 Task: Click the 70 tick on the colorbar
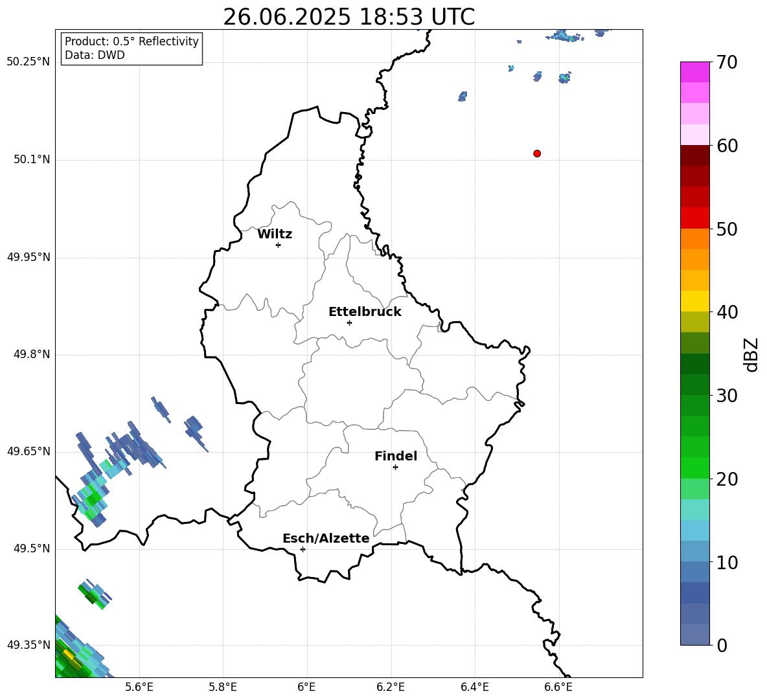727,62
